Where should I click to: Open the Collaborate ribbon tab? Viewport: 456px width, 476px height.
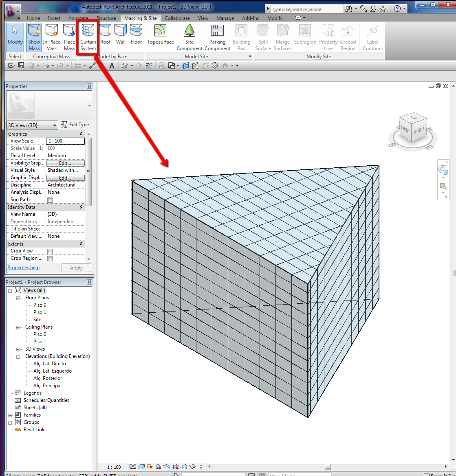(177, 18)
